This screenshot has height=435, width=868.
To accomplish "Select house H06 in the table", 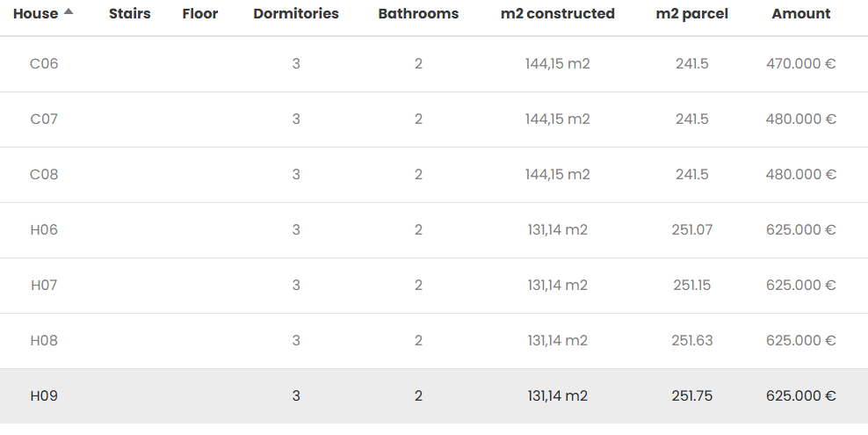I will tap(44, 230).
